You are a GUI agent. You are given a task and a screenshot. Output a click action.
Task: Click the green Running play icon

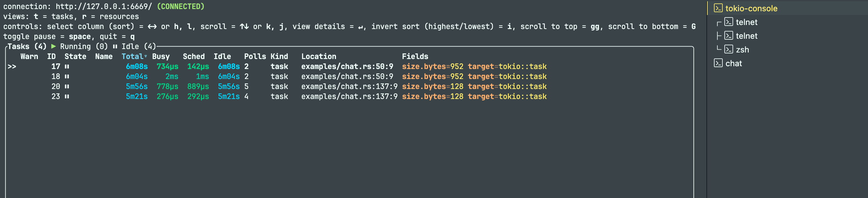click(53, 47)
